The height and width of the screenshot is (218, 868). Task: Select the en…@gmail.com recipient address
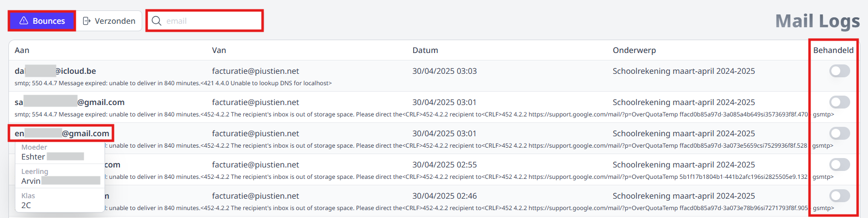[62, 133]
